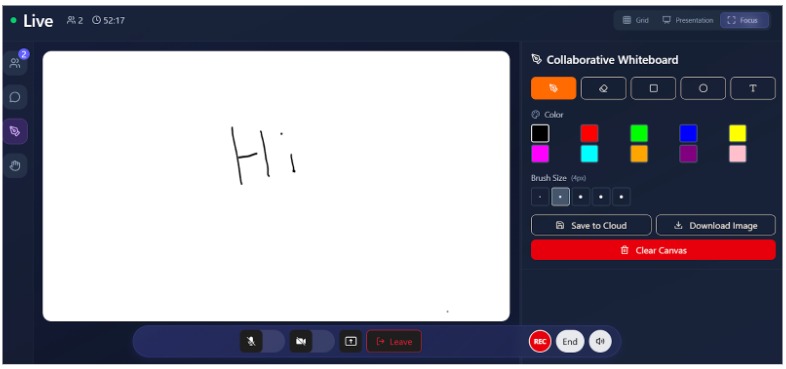Image resolution: width=786 pixels, height=369 pixels.
Task: Start recording with the REC button
Action: coord(540,341)
